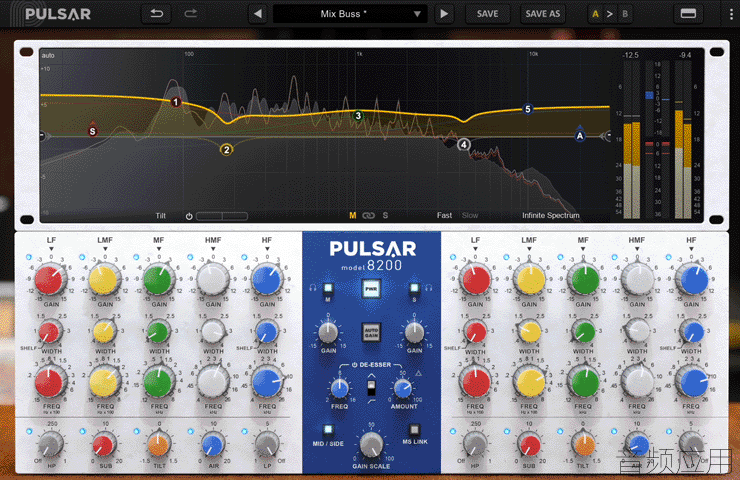740x480 pixels.
Task: Click the de-esser filter shape switch
Action: pyautogui.click(x=371, y=388)
